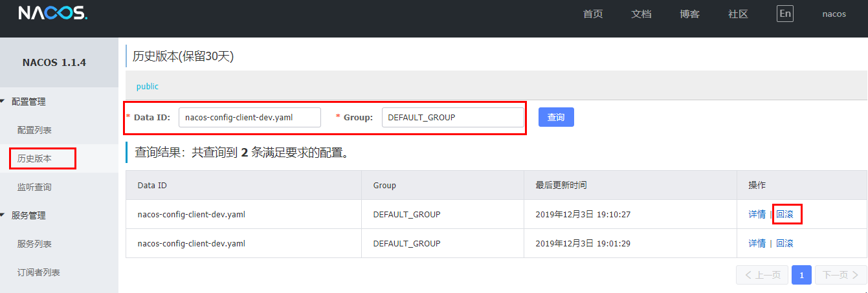Open 文档 in top navigation
The width and height of the screenshot is (868, 293).
(x=641, y=14)
